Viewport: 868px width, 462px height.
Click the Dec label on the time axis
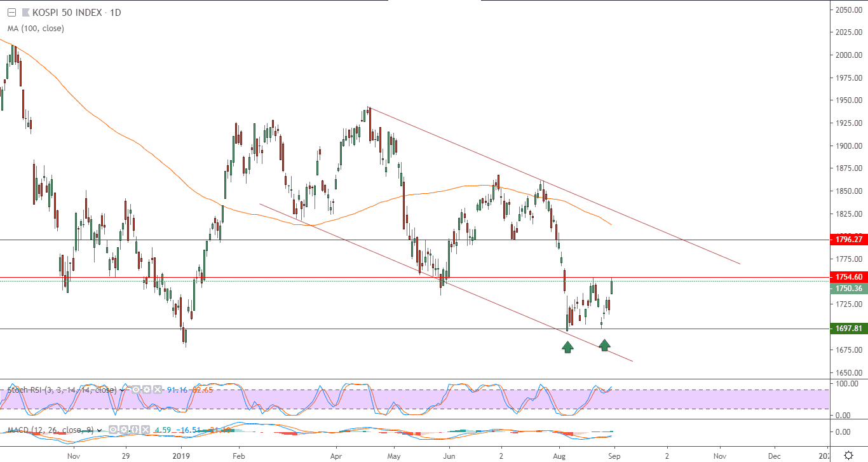click(774, 456)
